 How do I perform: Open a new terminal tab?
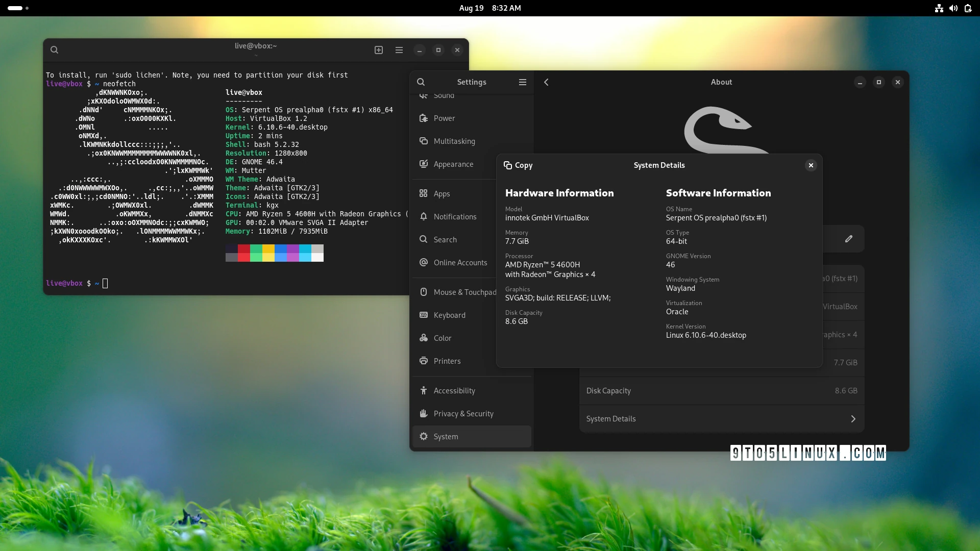tap(378, 50)
